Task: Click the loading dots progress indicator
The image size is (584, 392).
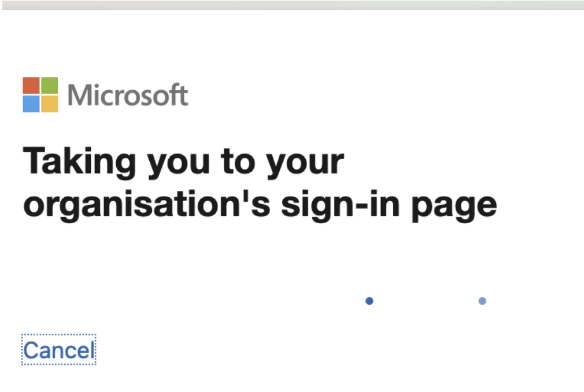Action: coord(425,301)
